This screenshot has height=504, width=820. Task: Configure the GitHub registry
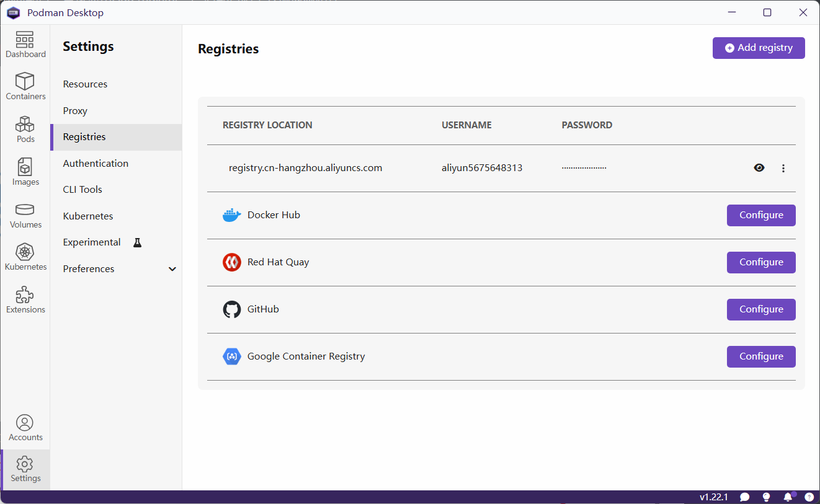point(761,309)
